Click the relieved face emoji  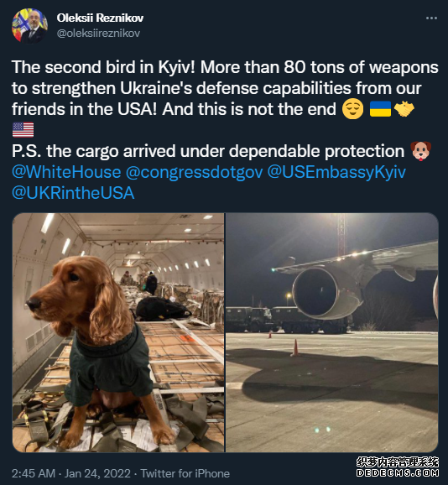352,110
